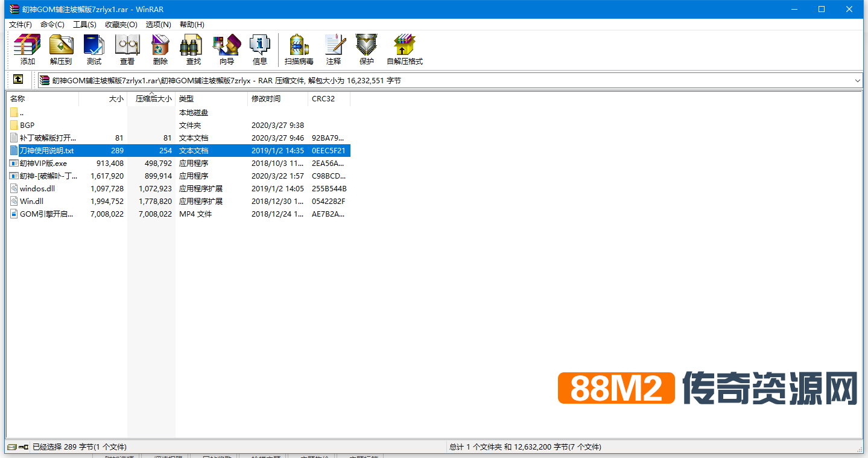The image size is (868, 458).
Task: Click the Win.dll file icon
Action: 14,201
